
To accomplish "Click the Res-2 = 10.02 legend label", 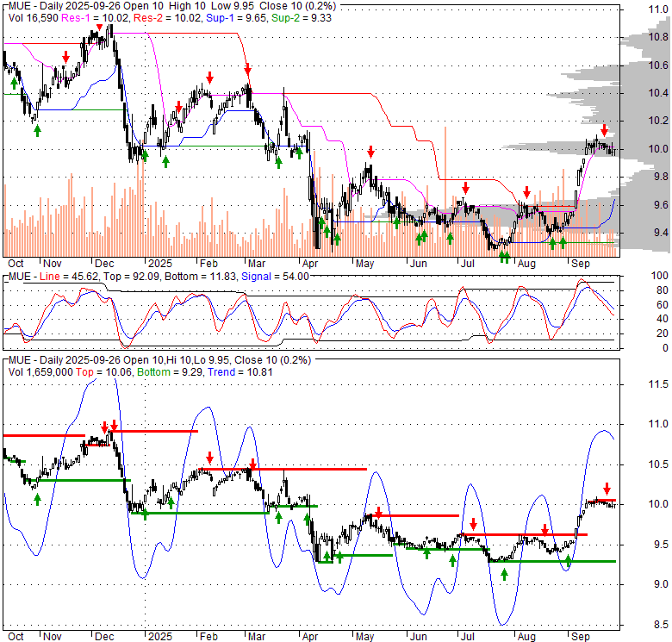I will pyautogui.click(x=168, y=17).
